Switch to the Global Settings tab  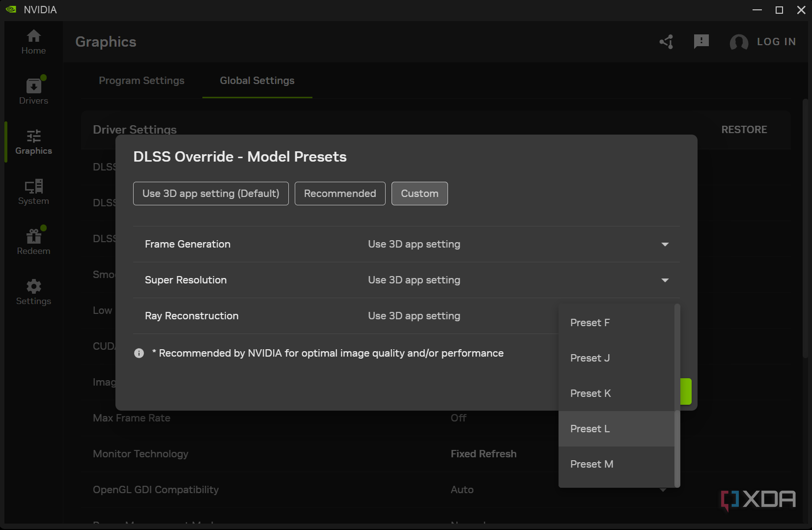pyautogui.click(x=257, y=81)
